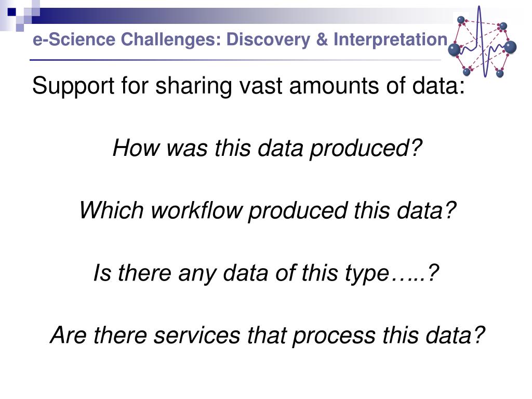Viewport: 532px width, 399px height.
Task: Click the ampersand in the slide title
Action: click(322, 39)
